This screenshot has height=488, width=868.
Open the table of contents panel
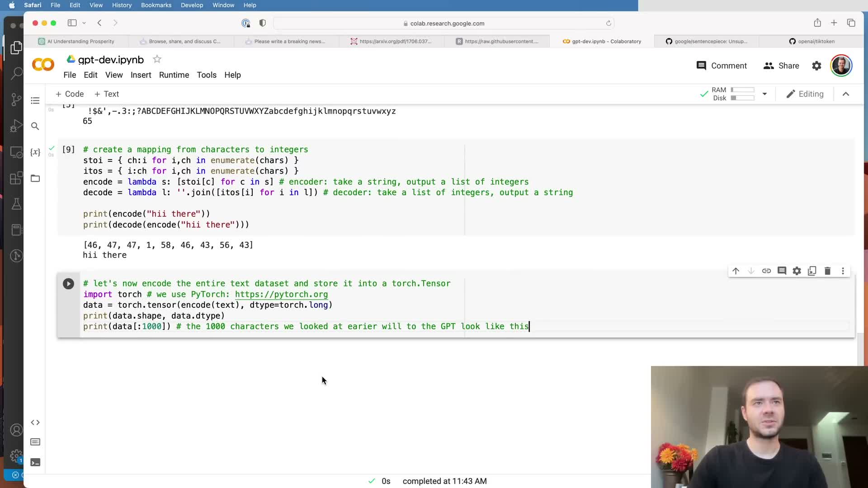click(x=35, y=100)
